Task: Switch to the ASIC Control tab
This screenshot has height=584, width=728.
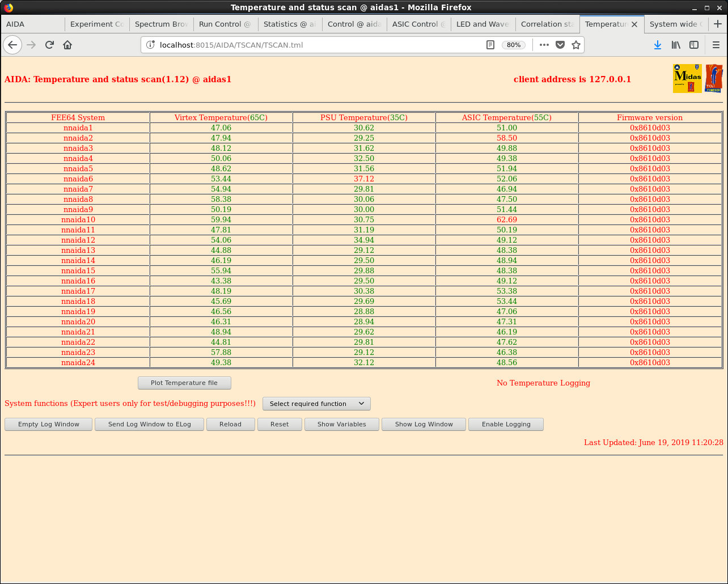Action: (x=418, y=24)
